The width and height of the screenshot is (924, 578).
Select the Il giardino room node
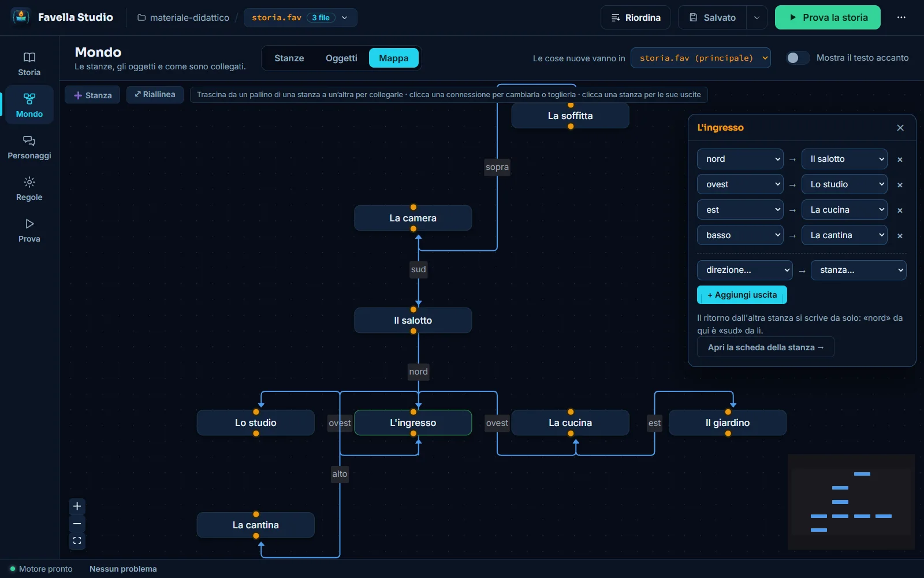(x=728, y=423)
